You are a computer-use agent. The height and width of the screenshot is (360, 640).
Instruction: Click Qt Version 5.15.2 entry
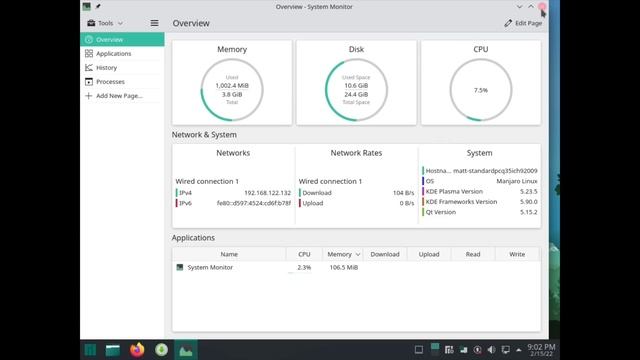pos(480,212)
